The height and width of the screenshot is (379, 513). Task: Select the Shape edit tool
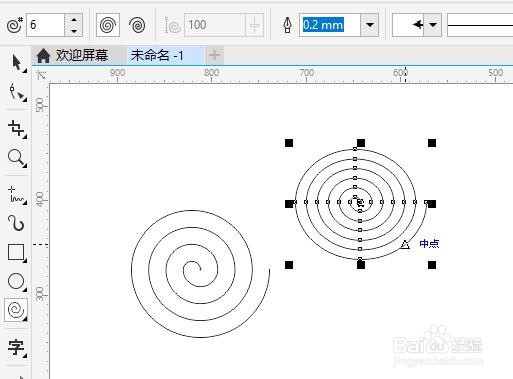tap(17, 92)
